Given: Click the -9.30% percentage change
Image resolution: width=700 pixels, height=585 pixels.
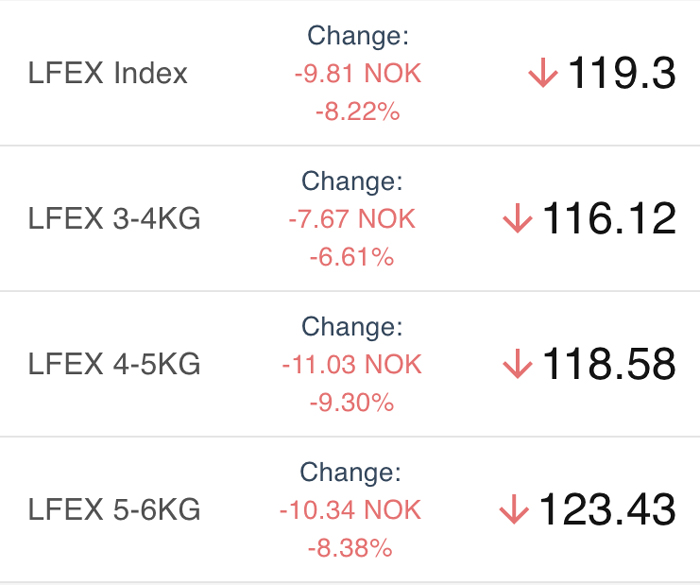Looking at the screenshot, I should 352,403.
